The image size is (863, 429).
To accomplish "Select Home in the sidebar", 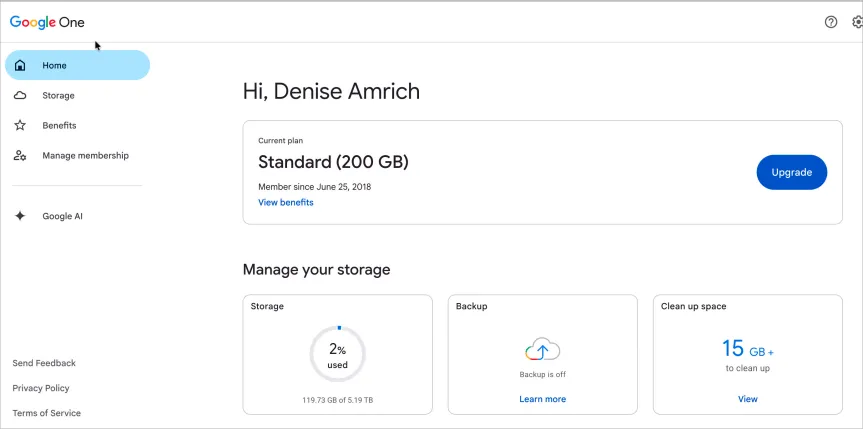I will [78, 65].
